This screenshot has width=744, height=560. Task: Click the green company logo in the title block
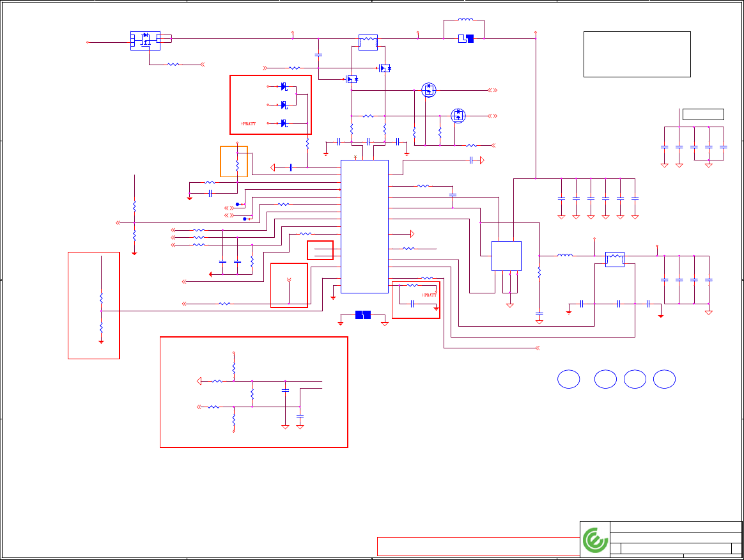[595, 540]
